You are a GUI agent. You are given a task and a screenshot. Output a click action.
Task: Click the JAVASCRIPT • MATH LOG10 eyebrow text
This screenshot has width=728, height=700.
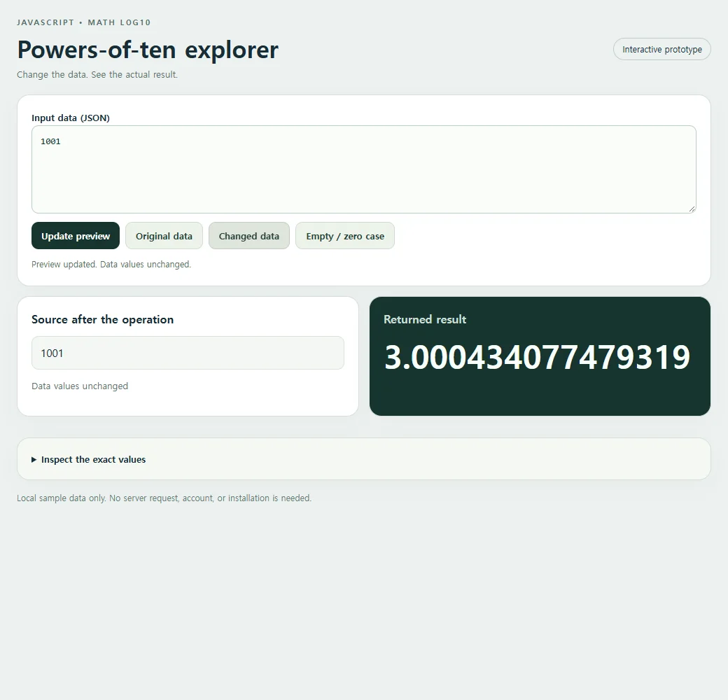click(x=83, y=22)
